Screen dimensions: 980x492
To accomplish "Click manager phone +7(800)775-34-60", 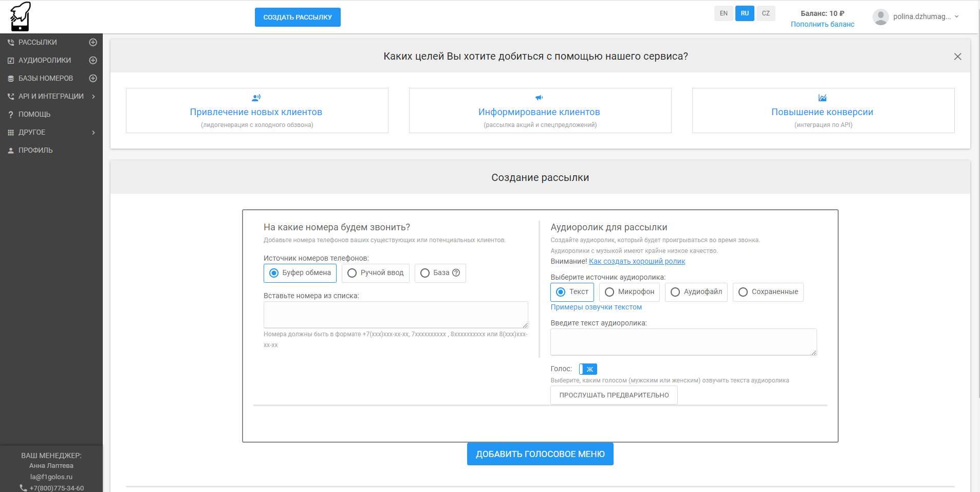I will (x=57, y=488).
